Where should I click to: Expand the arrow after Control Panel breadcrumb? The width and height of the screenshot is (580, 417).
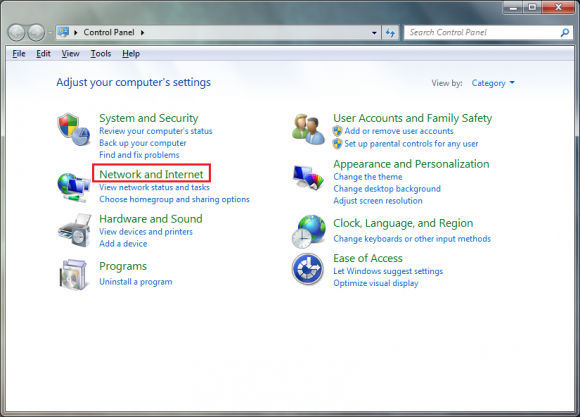(x=142, y=33)
